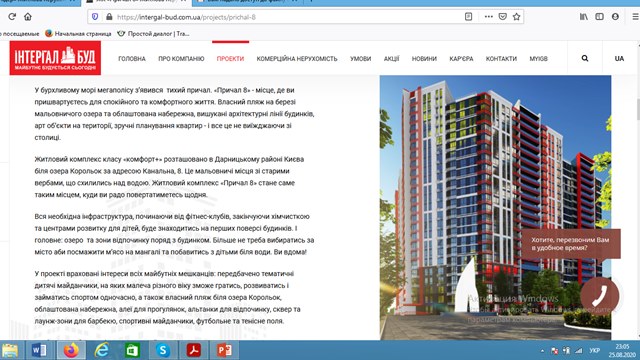Click the callback prompt 'Хотите, перезвоним Вам'
The image size is (640, 360).
pyautogui.click(x=571, y=244)
